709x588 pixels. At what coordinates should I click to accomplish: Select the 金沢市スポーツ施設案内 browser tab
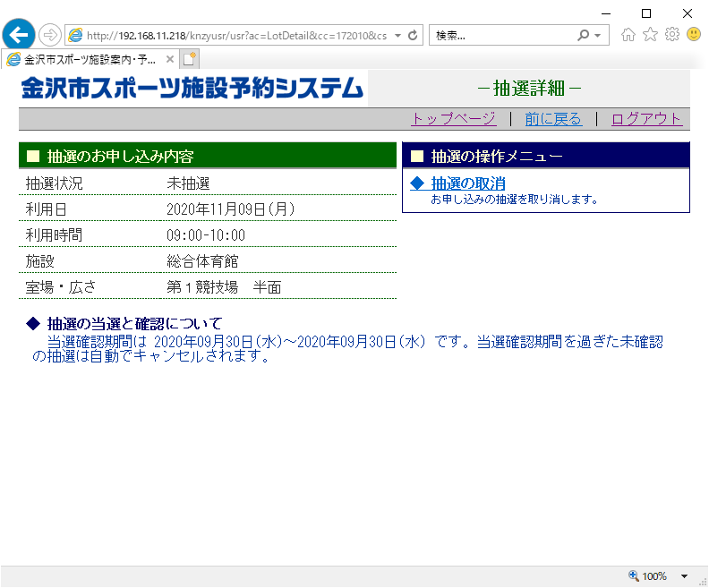[90, 59]
